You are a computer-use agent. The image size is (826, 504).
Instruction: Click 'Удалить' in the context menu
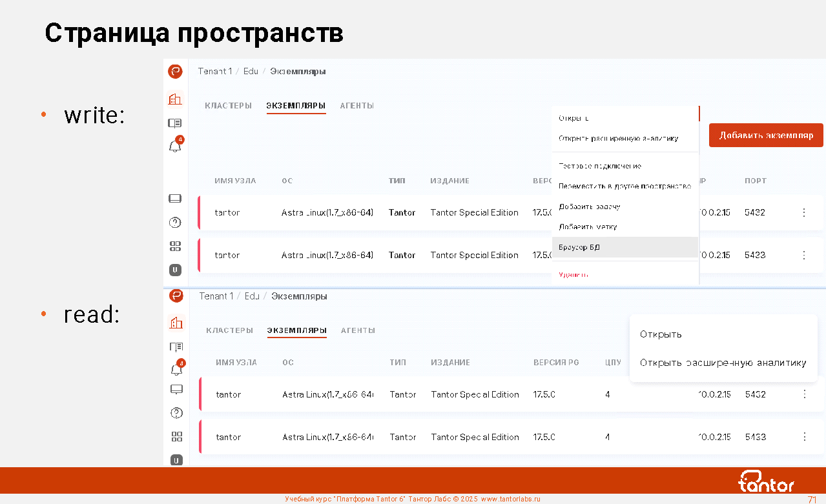click(x=573, y=275)
